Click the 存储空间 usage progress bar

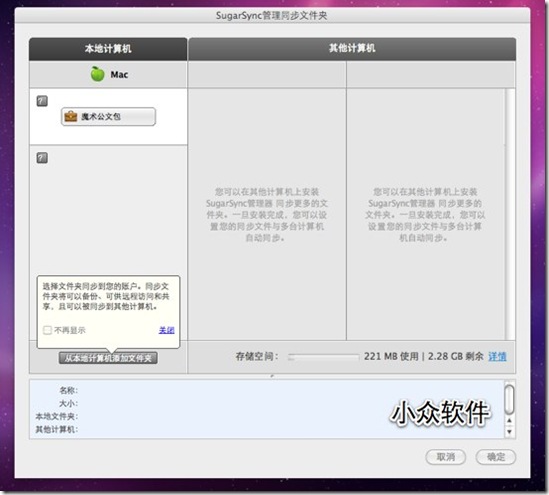coord(323,357)
